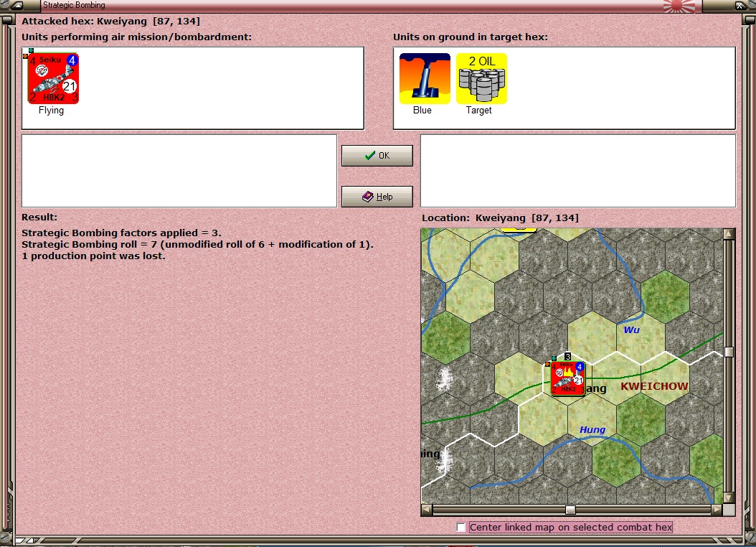
Task: Click the KWEICHOW province label on map
Action: tap(653, 386)
